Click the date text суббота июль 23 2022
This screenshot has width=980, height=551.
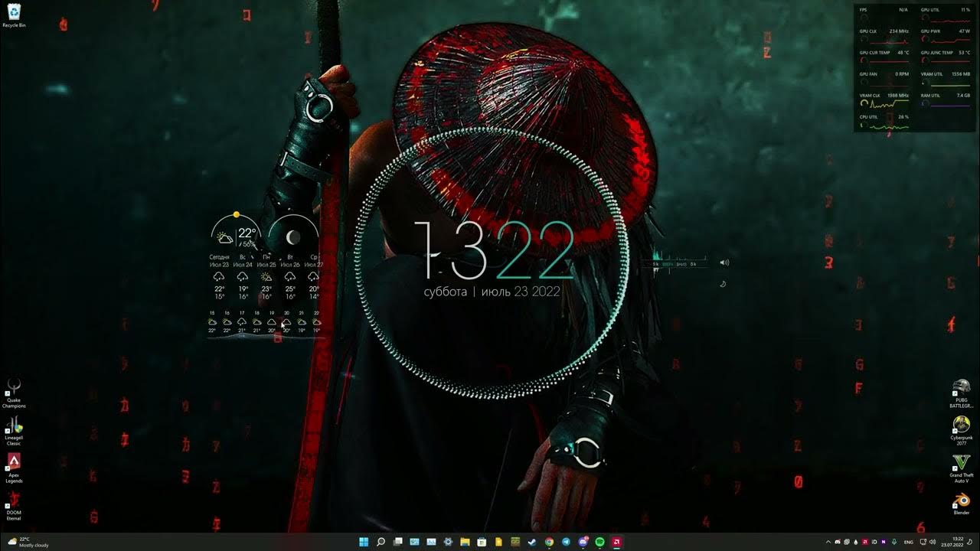(x=492, y=292)
